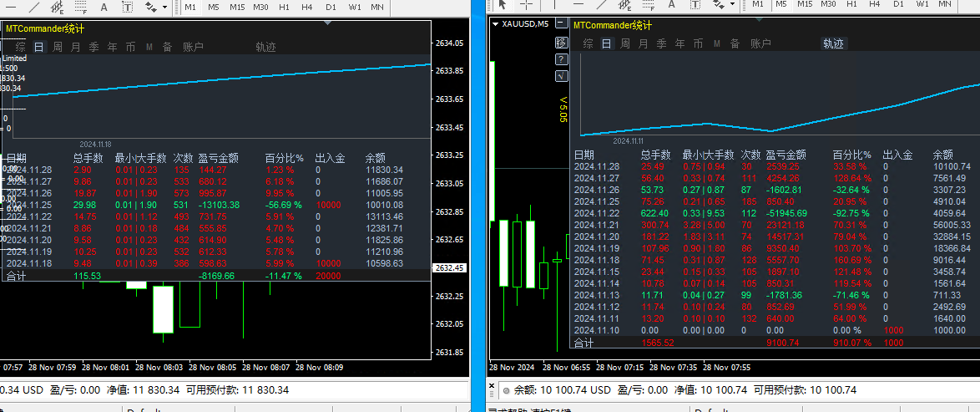Switch left window chart to D1 timeframe
This screenshot has width=980, height=412.
tap(331, 7)
